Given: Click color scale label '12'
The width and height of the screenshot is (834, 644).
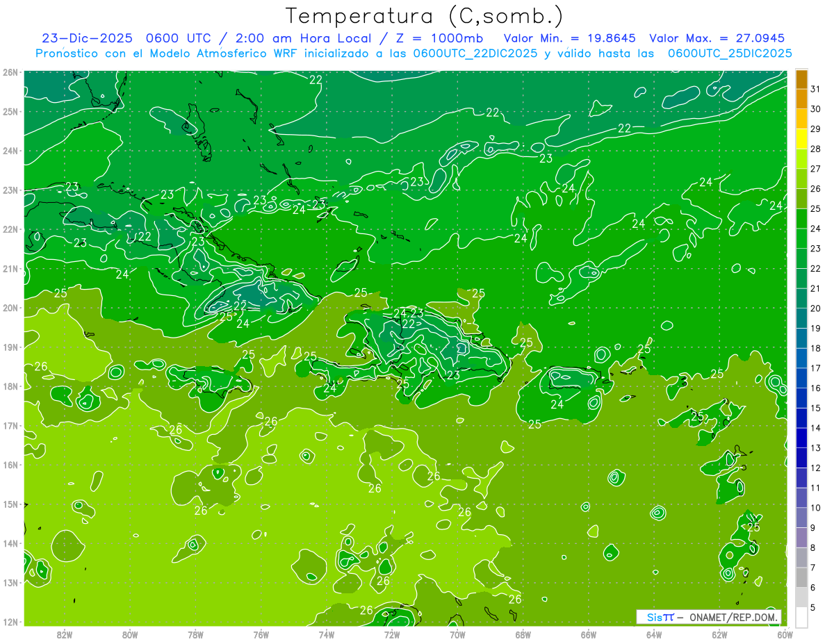Looking at the screenshot, I should point(815,468).
